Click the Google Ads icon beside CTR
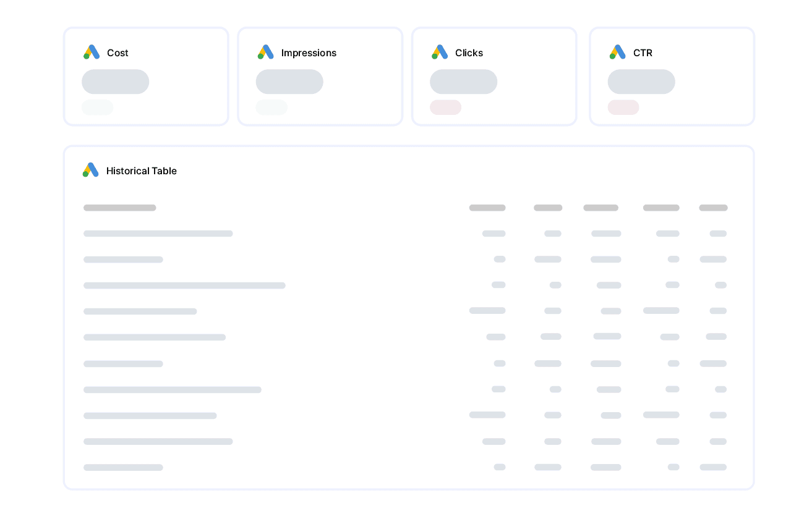This screenshot has height=532, width=812. [x=617, y=53]
